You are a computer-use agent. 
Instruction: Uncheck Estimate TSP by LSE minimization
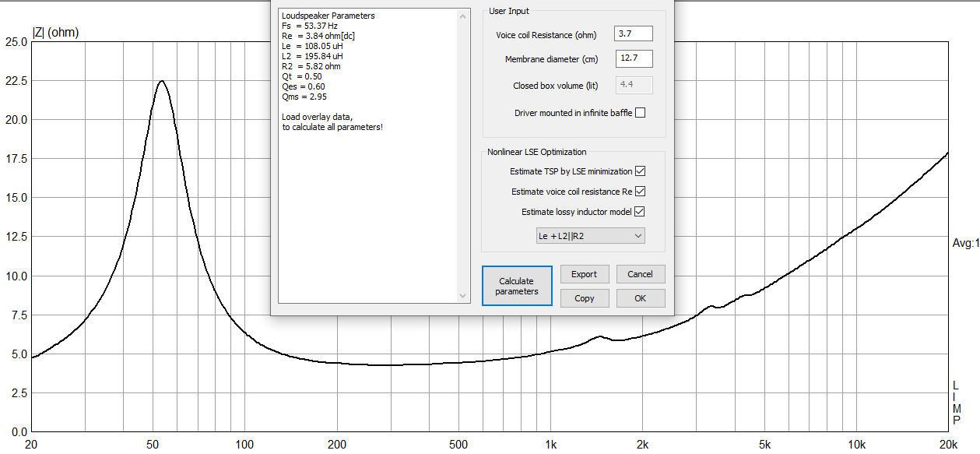pyautogui.click(x=641, y=171)
